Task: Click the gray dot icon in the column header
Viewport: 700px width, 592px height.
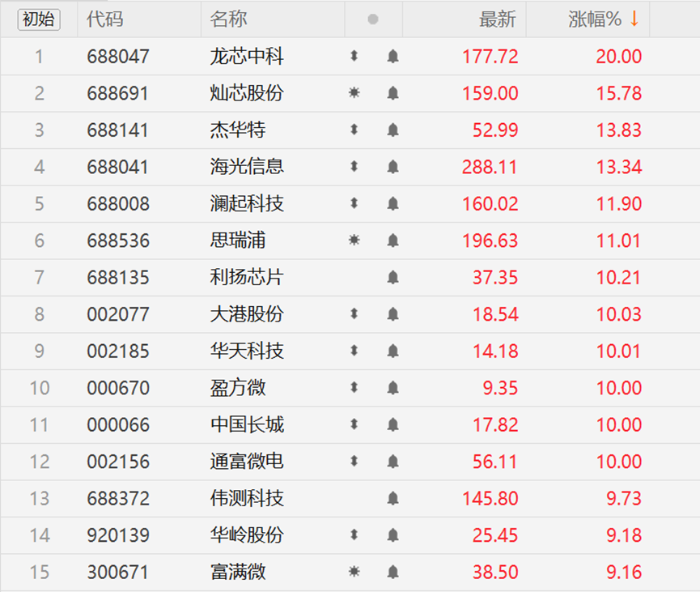Action: (x=372, y=19)
